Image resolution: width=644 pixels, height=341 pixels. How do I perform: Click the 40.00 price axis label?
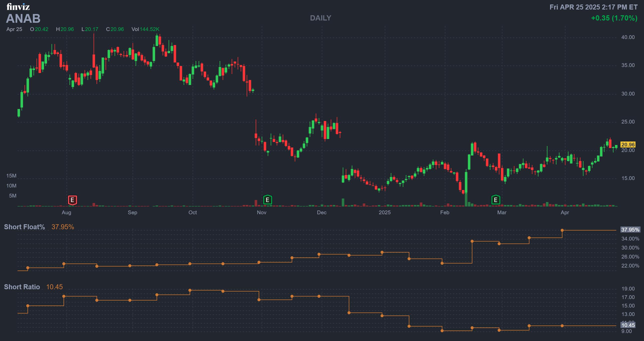628,37
